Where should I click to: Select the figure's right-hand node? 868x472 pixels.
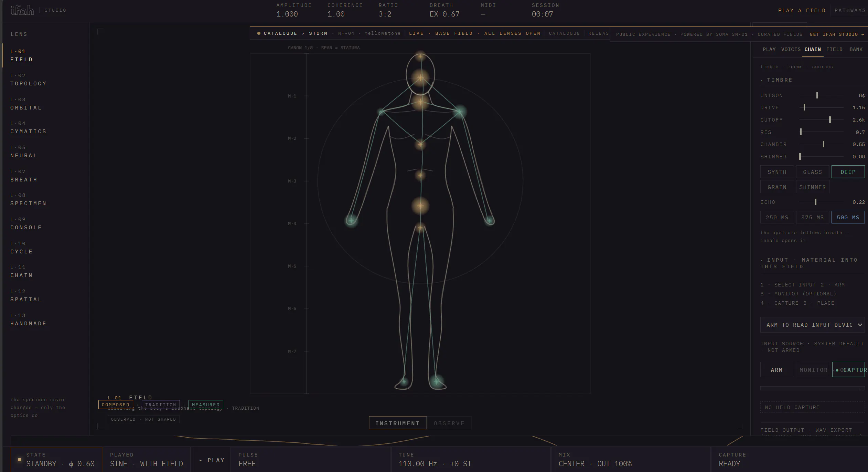coord(351,220)
